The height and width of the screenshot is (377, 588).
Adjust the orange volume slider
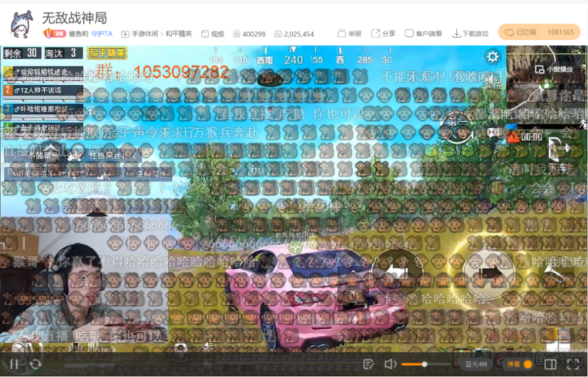[x=426, y=364]
